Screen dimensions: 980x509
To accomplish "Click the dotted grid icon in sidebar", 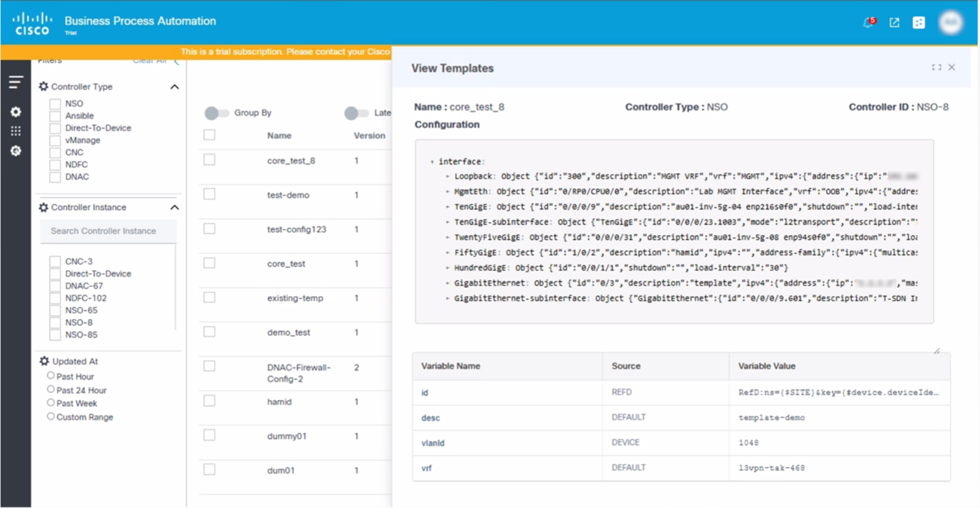I will point(15,131).
